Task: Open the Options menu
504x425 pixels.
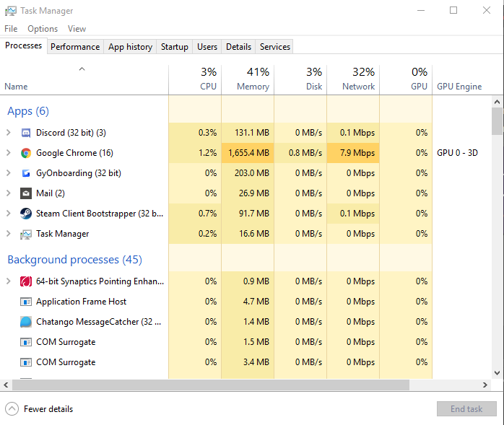Action: [x=43, y=29]
